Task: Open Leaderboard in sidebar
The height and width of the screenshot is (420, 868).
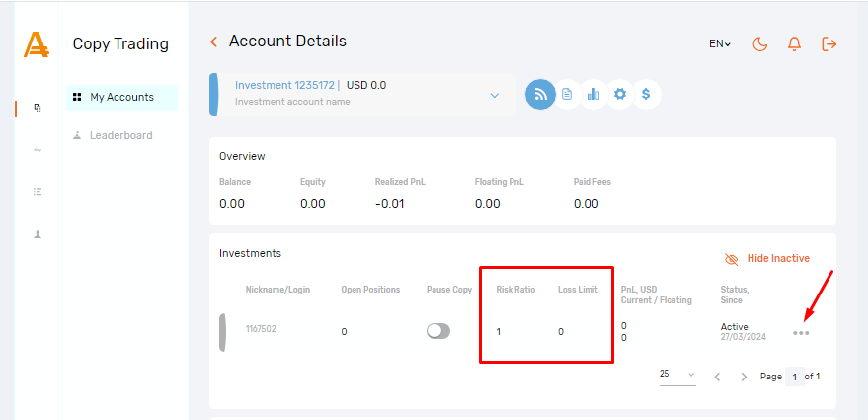Action: click(120, 135)
